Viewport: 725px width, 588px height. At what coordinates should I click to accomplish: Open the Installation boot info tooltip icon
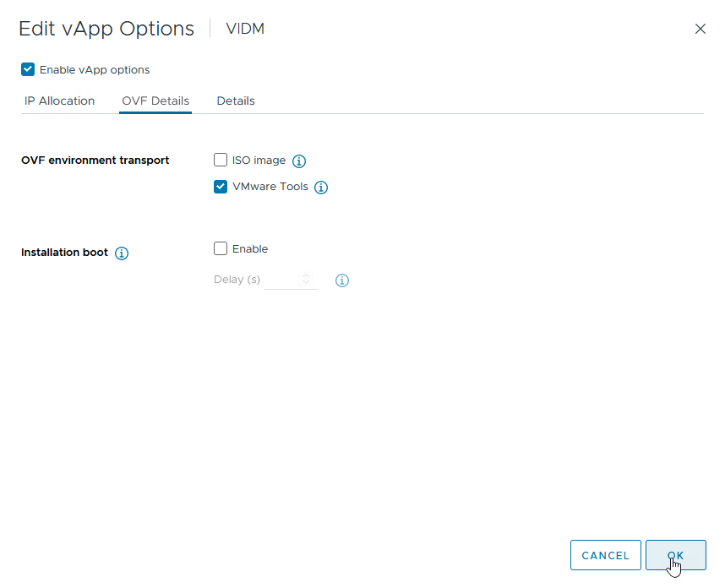(x=122, y=253)
